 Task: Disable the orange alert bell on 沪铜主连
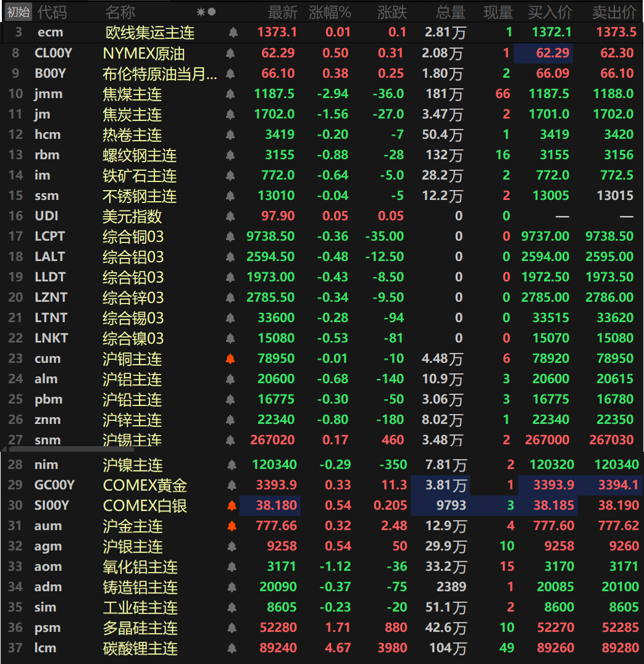[x=230, y=359]
